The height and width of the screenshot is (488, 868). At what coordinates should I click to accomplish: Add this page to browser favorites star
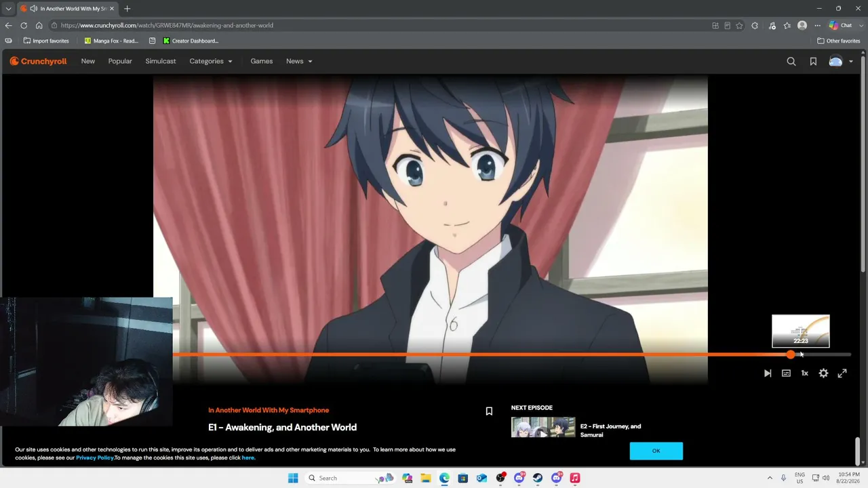739,25
